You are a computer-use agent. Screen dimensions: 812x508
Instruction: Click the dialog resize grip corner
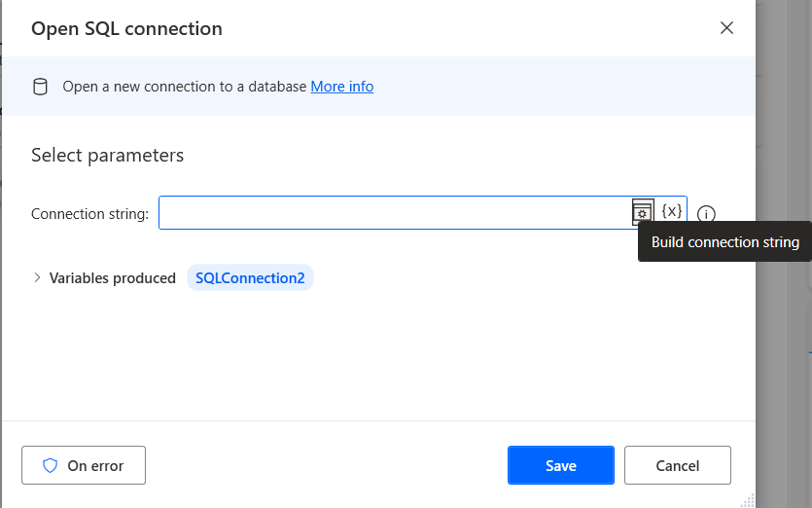[747, 500]
